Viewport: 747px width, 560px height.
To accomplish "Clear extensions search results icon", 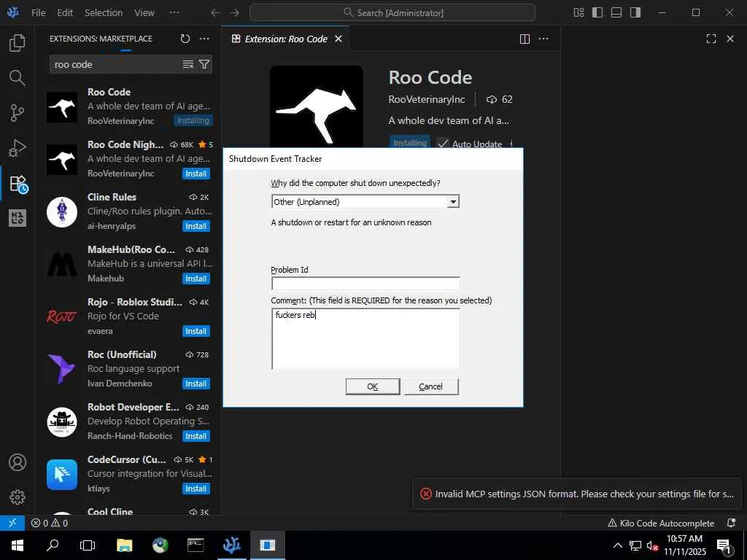I will (x=188, y=64).
